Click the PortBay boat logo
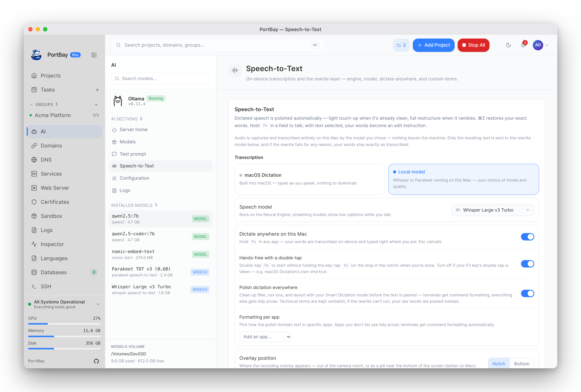 (x=36, y=55)
